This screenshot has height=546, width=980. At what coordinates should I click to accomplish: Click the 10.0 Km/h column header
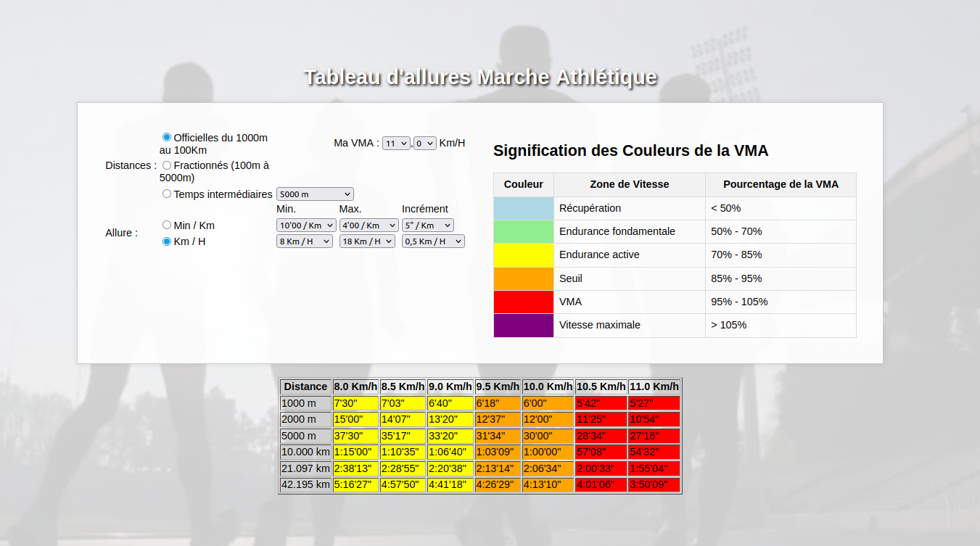[x=548, y=386]
